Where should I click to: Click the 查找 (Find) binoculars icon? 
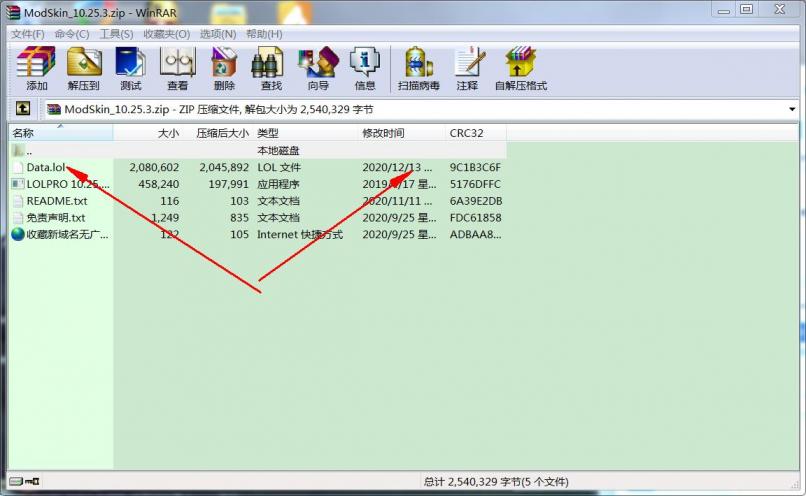coord(268,62)
